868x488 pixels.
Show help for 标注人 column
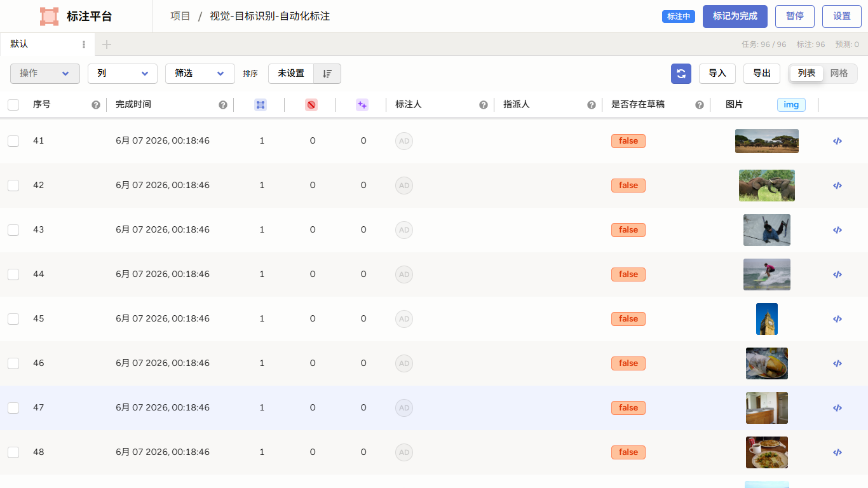pyautogui.click(x=484, y=105)
